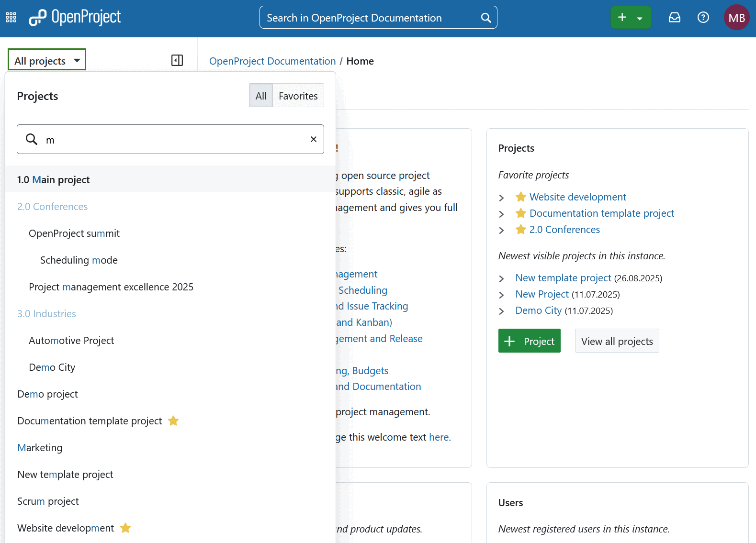
Task: Expand the New template project entry
Action: tap(501, 278)
